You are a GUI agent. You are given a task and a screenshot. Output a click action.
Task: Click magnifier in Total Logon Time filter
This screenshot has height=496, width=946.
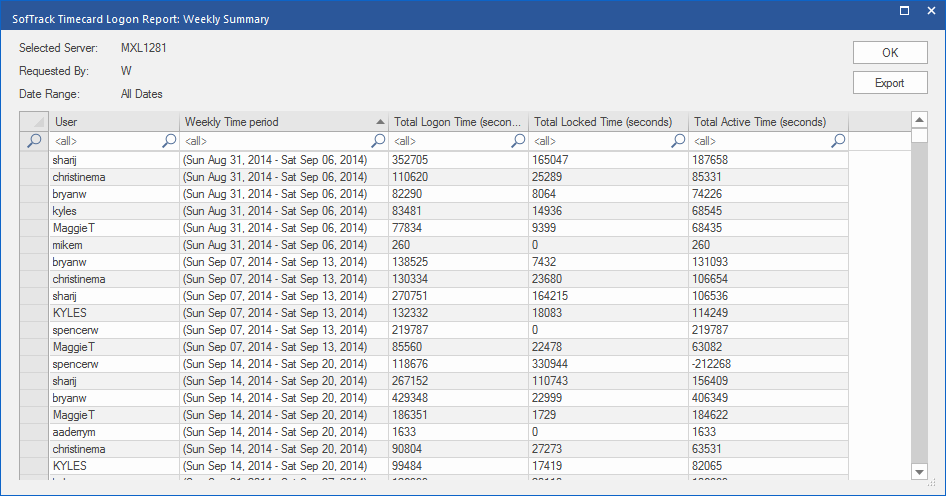(519, 141)
